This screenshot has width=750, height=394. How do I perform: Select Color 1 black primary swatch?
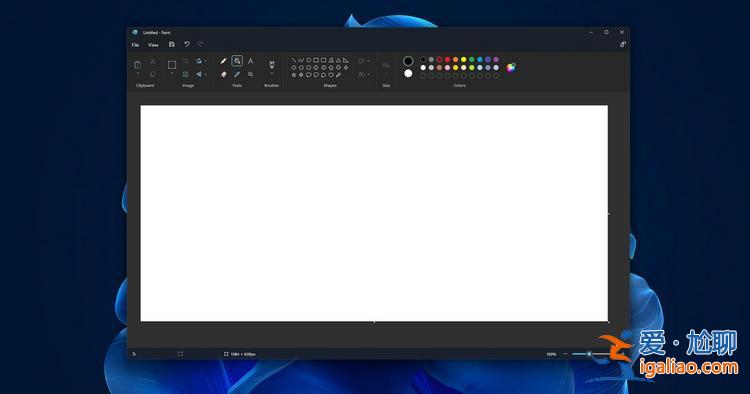pyautogui.click(x=408, y=61)
